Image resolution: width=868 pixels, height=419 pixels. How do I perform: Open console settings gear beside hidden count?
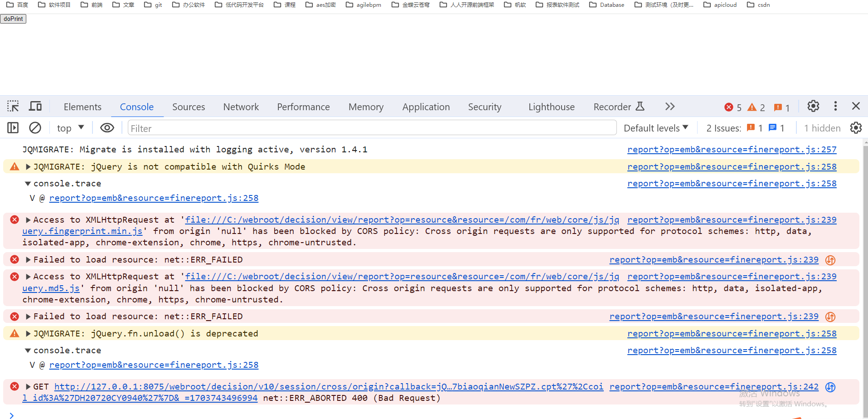pos(856,128)
